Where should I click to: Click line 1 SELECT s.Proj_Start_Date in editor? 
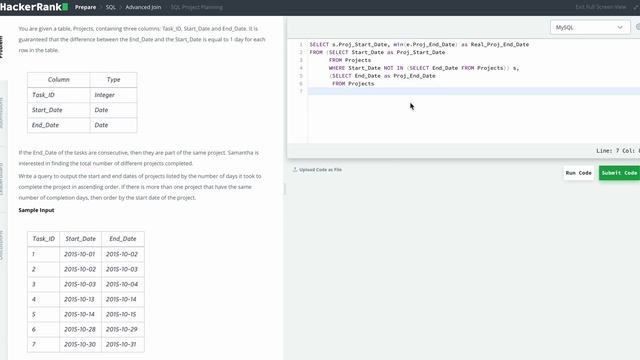pos(419,44)
